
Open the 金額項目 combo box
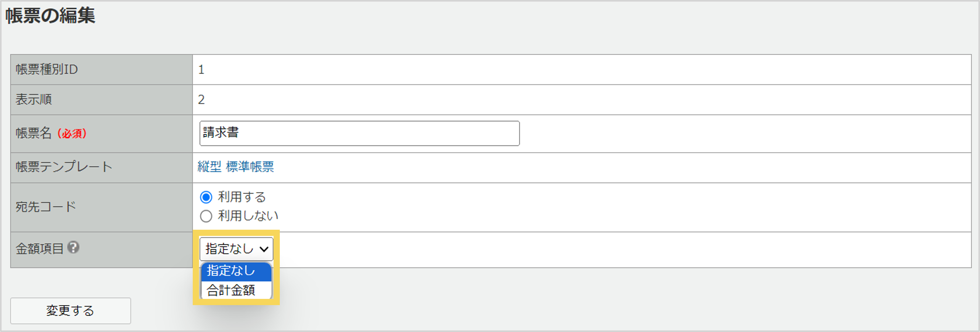click(x=236, y=249)
